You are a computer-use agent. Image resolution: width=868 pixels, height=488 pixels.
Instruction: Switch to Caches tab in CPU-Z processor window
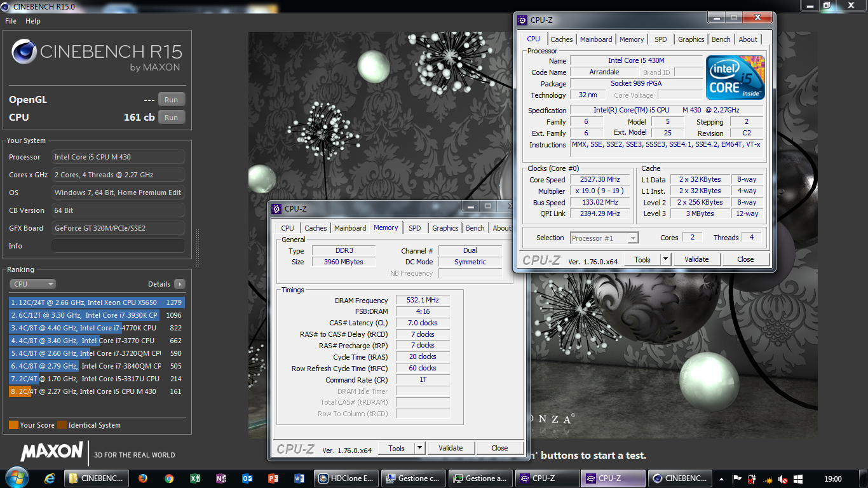[x=562, y=39]
